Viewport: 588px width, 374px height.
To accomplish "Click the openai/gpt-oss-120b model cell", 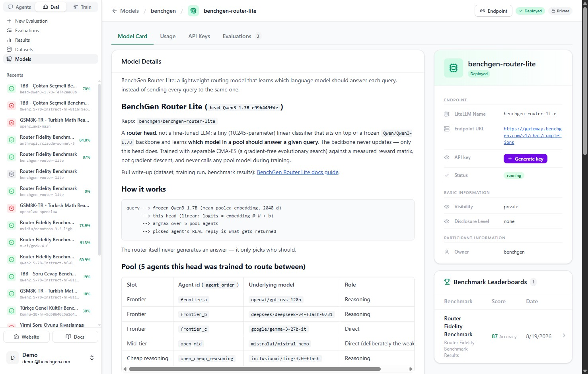I will point(276,300).
